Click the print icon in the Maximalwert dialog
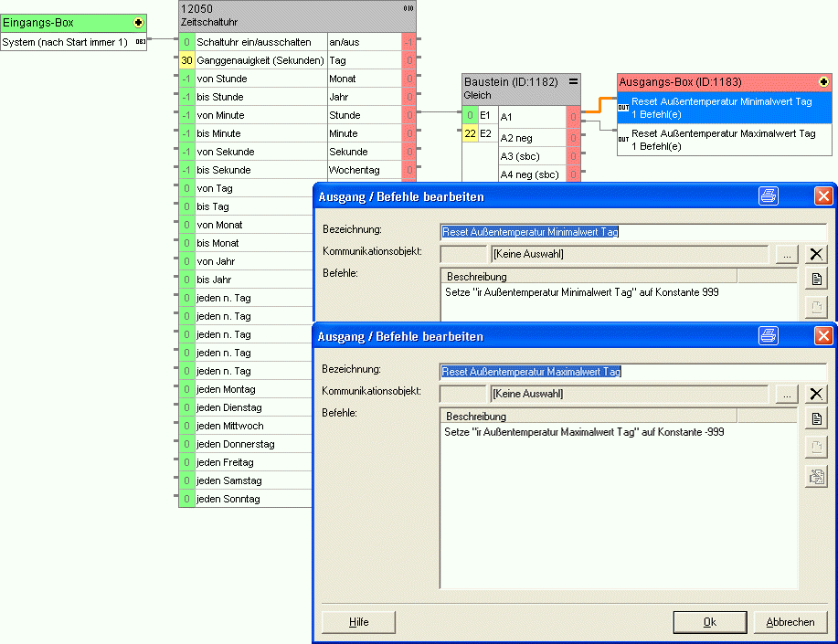Viewport: 838px width, 644px height. tap(769, 335)
